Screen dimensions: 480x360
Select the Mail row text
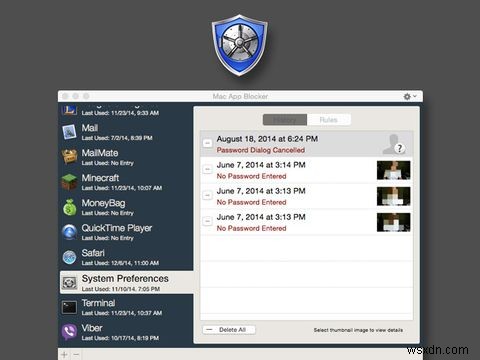pos(117,132)
